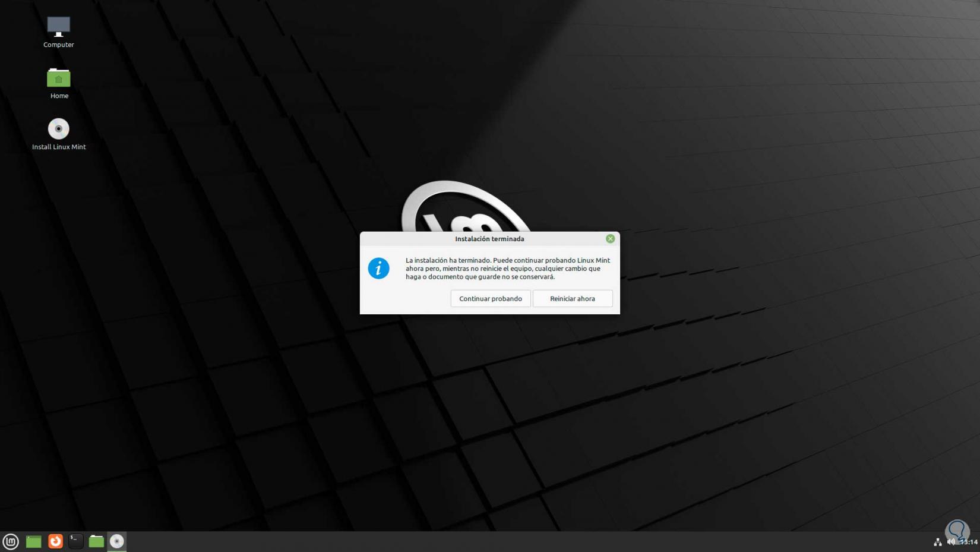Launch Firefox from the taskbar
Viewport: 980px width, 552px height.
[x=55, y=541]
